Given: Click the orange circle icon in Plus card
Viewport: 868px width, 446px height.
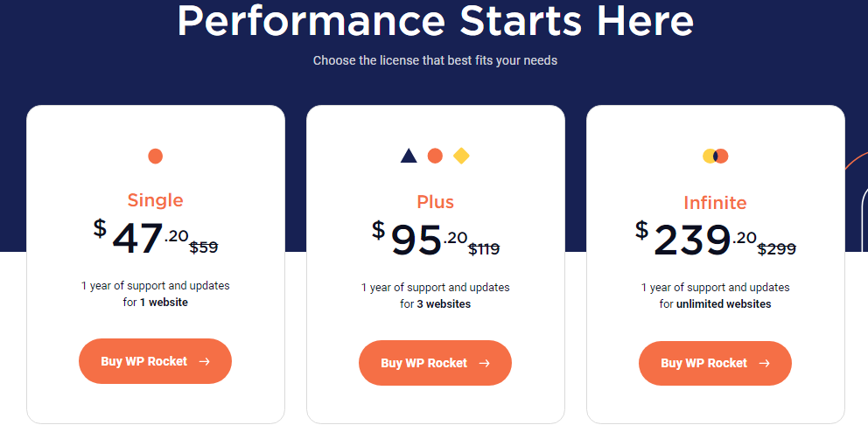Looking at the screenshot, I should [x=435, y=156].
